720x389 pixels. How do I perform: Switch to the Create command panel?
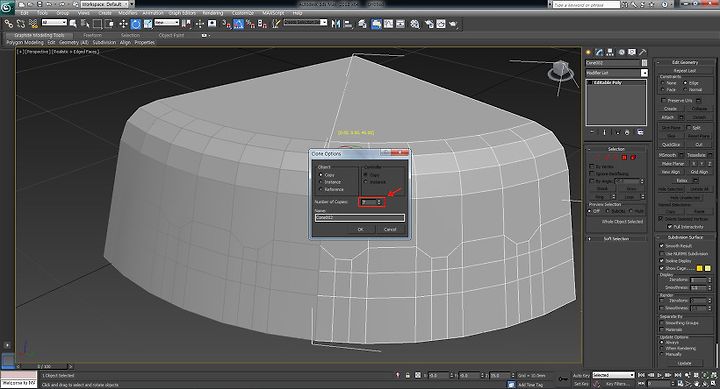(x=588, y=52)
